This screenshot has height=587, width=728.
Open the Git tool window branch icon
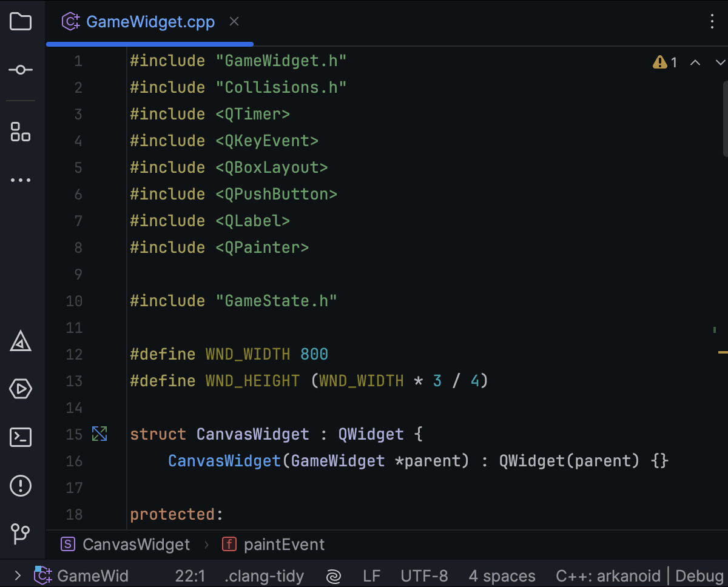point(21,533)
